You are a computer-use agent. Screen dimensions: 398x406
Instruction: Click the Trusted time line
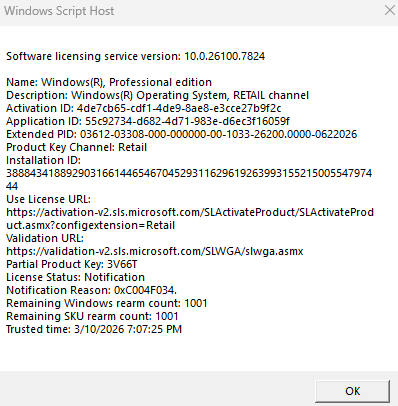[x=94, y=329]
